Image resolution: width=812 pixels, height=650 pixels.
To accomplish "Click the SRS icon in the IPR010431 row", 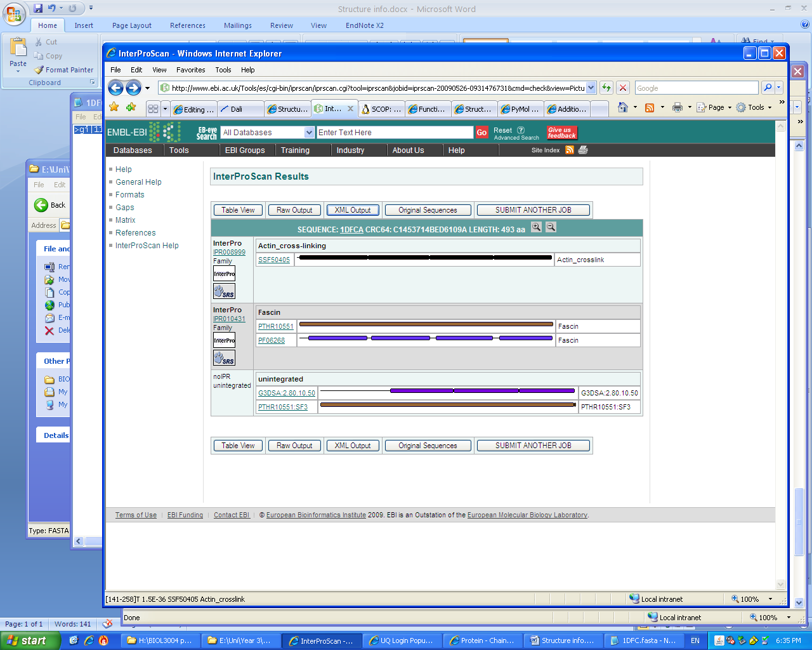I will [x=224, y=358].
